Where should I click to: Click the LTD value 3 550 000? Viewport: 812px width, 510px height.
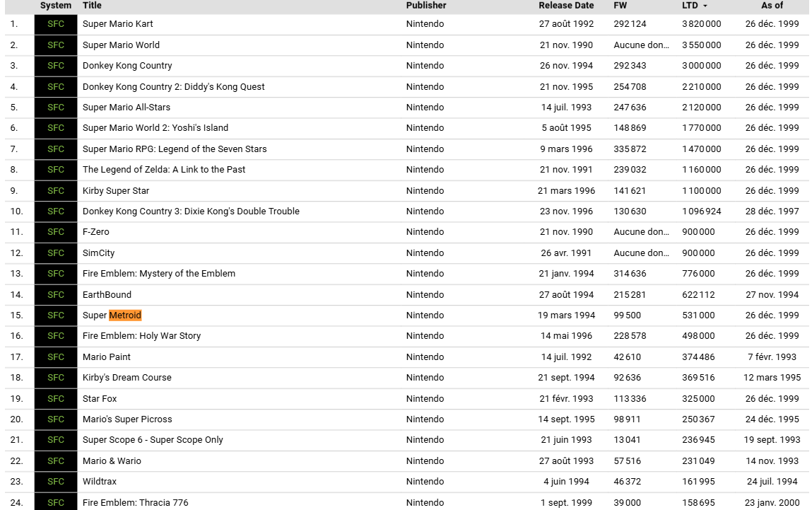[x=701, y=45]
